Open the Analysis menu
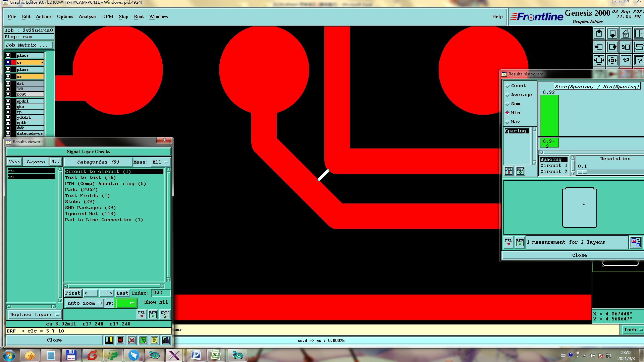The image size is (644, 362). [x=87, y=16]
